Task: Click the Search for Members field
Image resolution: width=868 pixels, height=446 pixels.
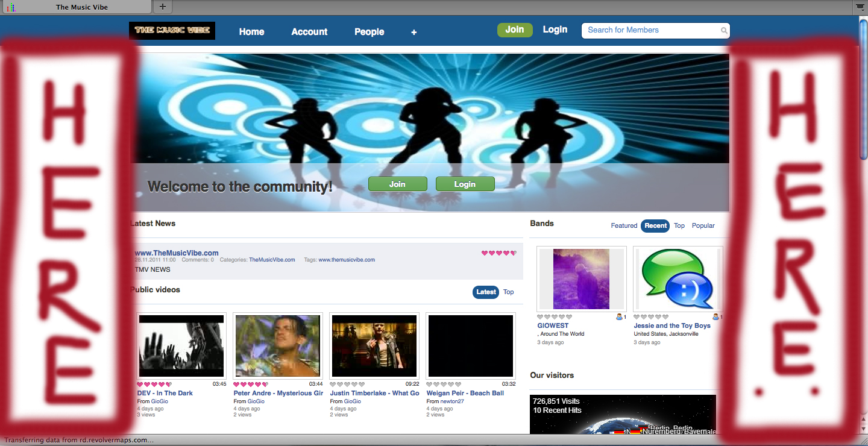Action: click(651, 30)
